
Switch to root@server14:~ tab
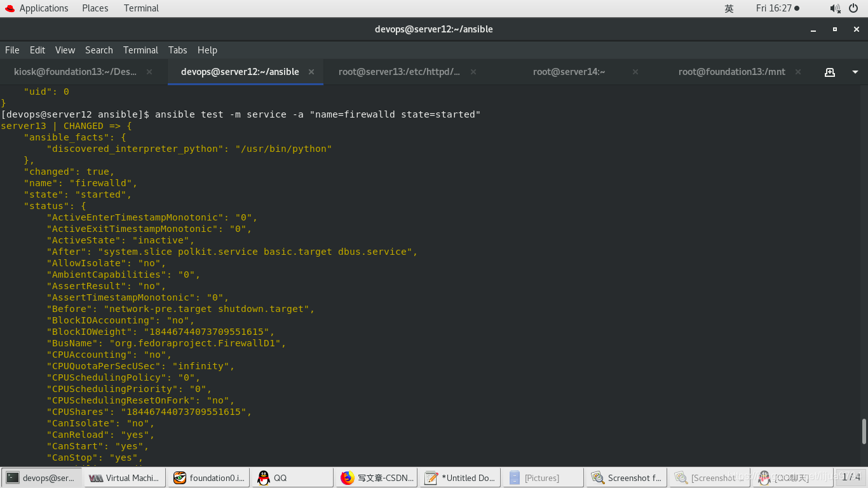(x=569, y=72)
